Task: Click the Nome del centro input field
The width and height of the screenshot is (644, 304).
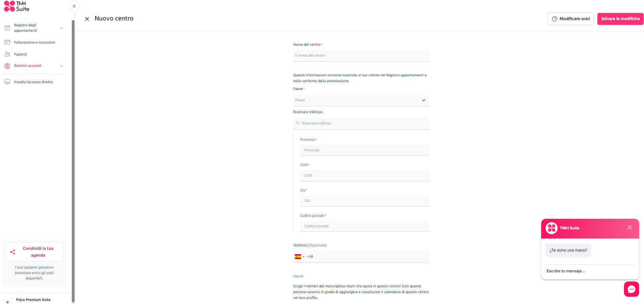Action: coord(361,56)
